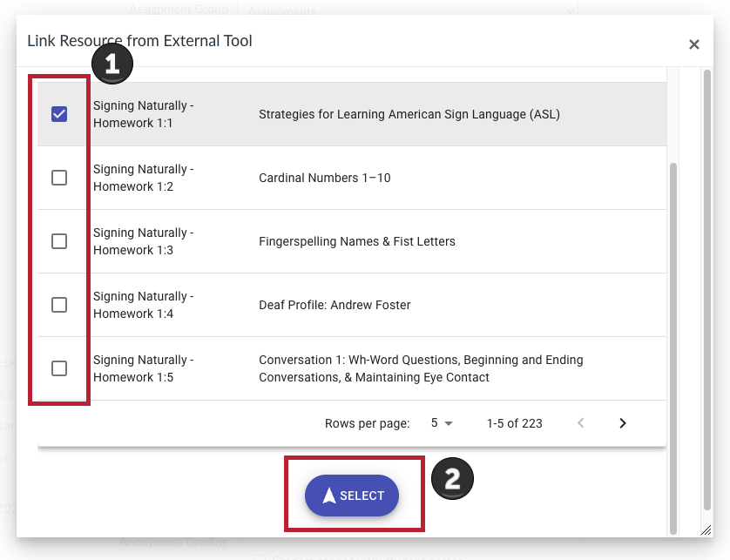Click the SELECT button
730x560 pixels.
(x=352, y=496)
